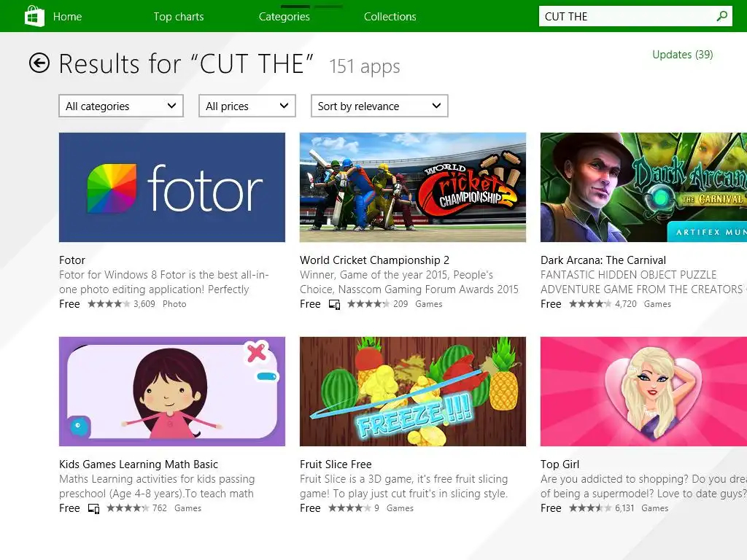Click the Photo category label under Fotor

174,304
